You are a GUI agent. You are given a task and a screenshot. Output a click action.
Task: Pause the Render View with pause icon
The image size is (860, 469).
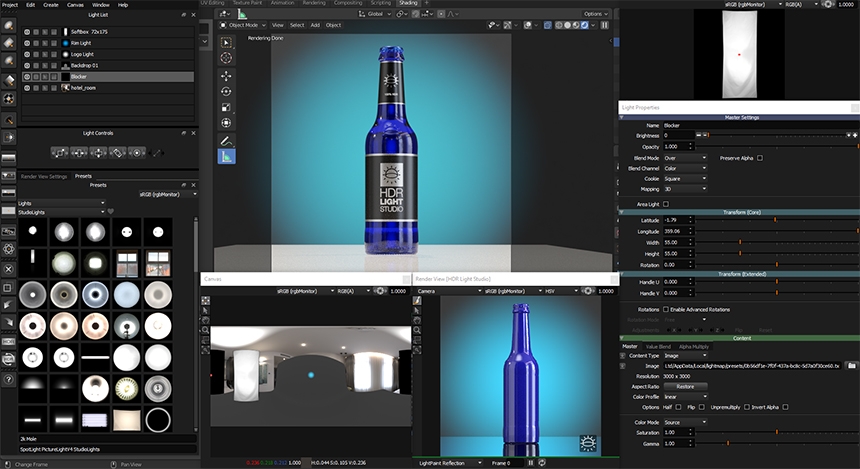click(x=530, y=463)
